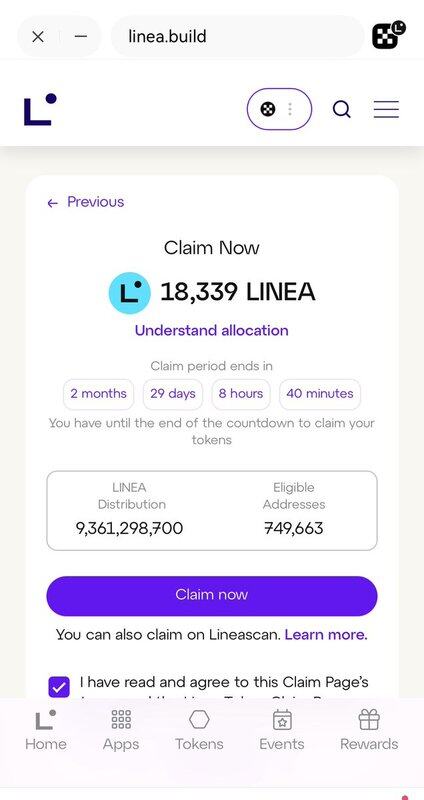Open the connected wallet pill button
The height and width of the screenshot is (800, 424).
pos(279,109)
